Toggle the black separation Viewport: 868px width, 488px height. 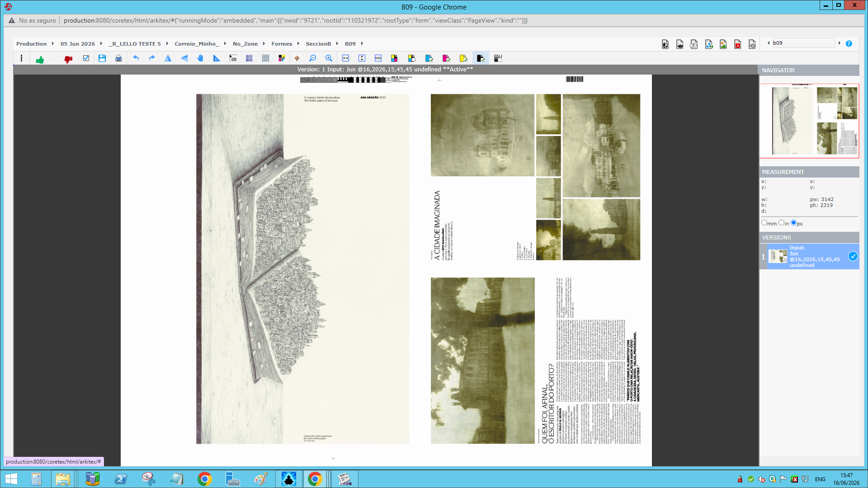pyautogui.click(x=481, y=58)
